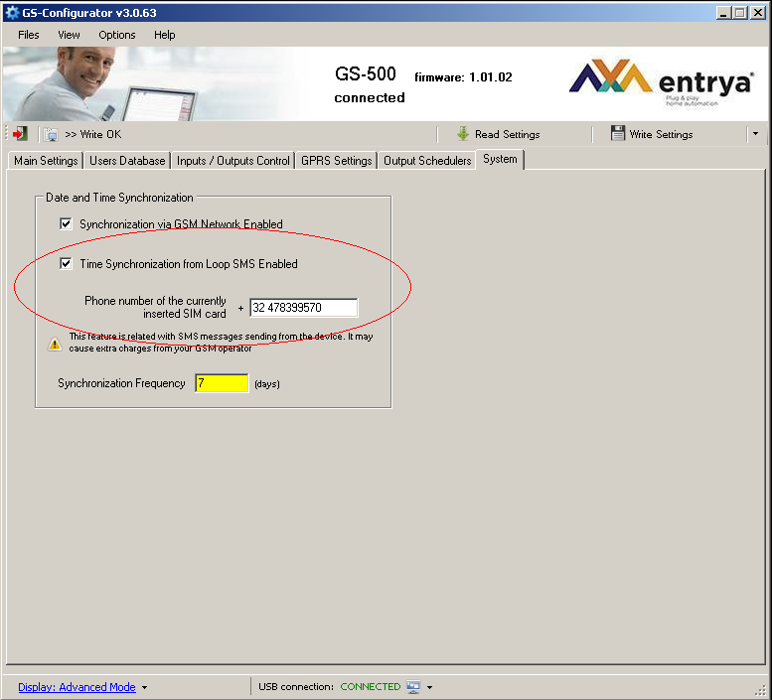Click the 'firmware: 1.01.02' text

click(463, 77)
